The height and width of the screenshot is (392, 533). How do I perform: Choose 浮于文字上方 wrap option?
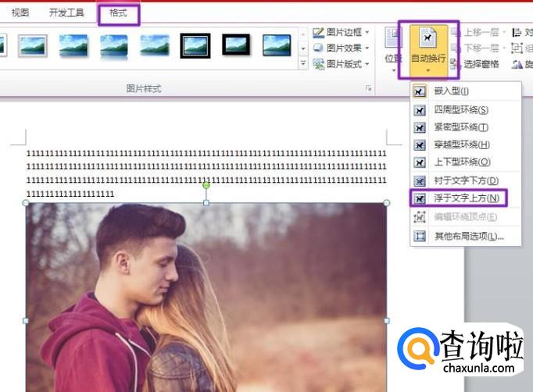point(465,198)
